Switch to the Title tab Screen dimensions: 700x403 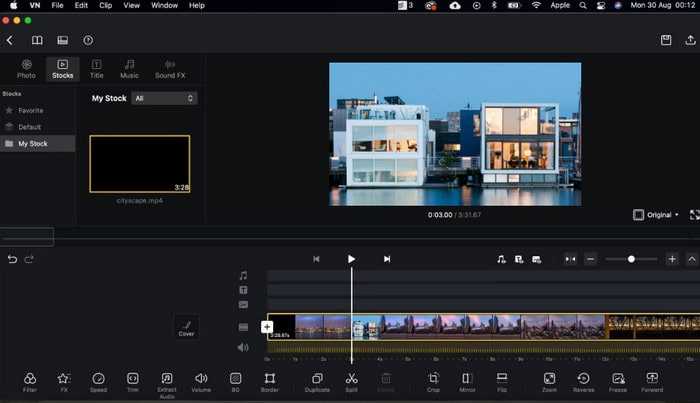(x=96, y=69)
